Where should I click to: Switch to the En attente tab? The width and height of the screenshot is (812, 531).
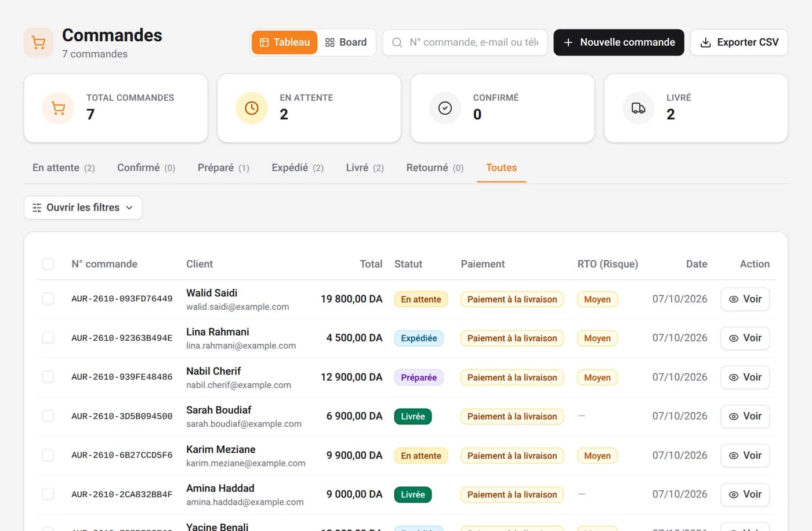[x=64, y=168]
